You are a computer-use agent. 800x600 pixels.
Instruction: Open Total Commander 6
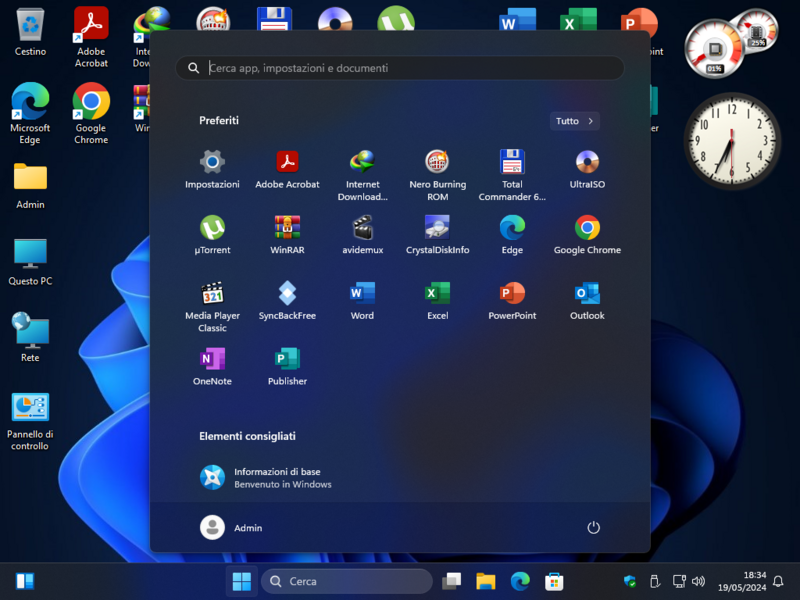pyautogui.click(x=512, y=170)
